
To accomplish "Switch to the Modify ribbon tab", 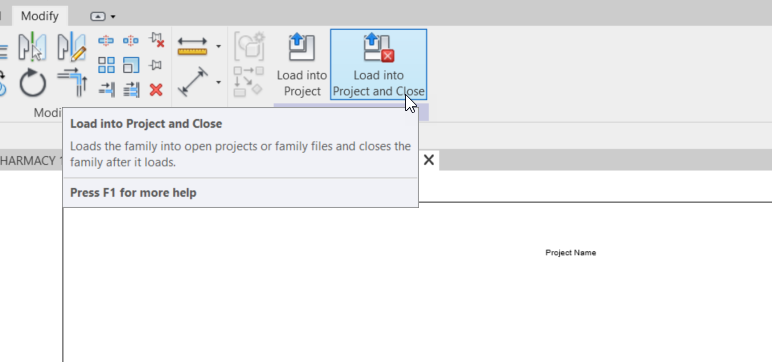I will coord(39,16).
